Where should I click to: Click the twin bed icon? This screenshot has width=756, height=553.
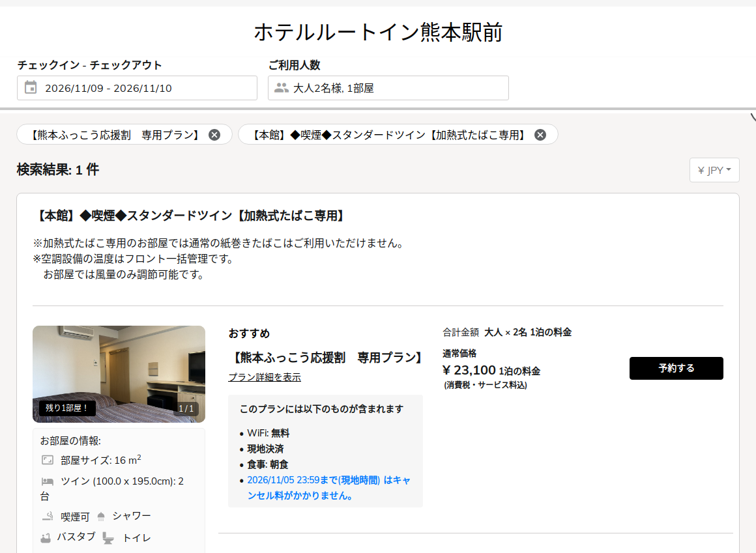tap(47, 481)
